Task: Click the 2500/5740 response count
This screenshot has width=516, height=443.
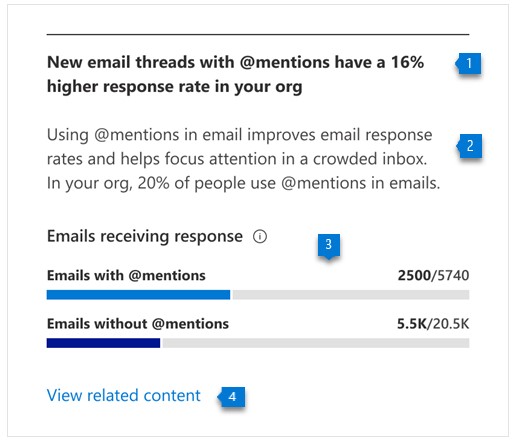Action: 433,276
